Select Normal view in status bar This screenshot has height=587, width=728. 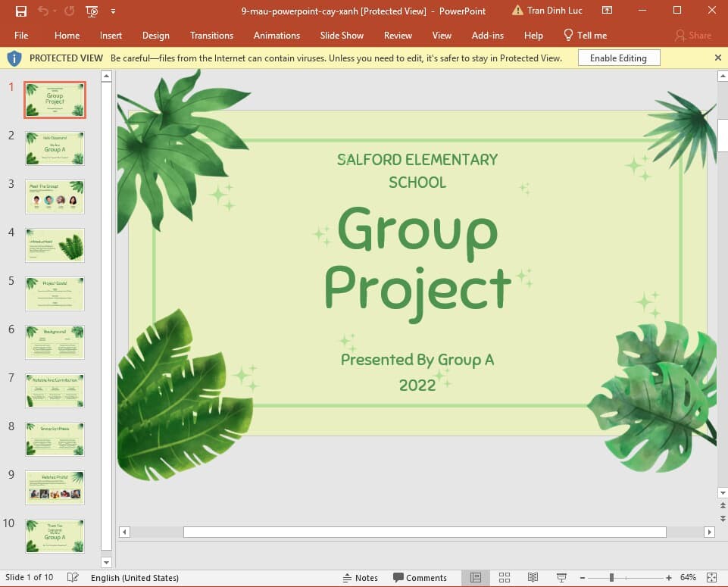[x=477, y=577]
